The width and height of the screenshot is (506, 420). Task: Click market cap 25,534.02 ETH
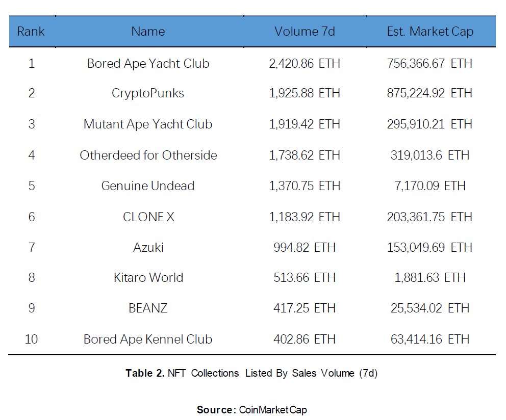click(x=430, y=308)
